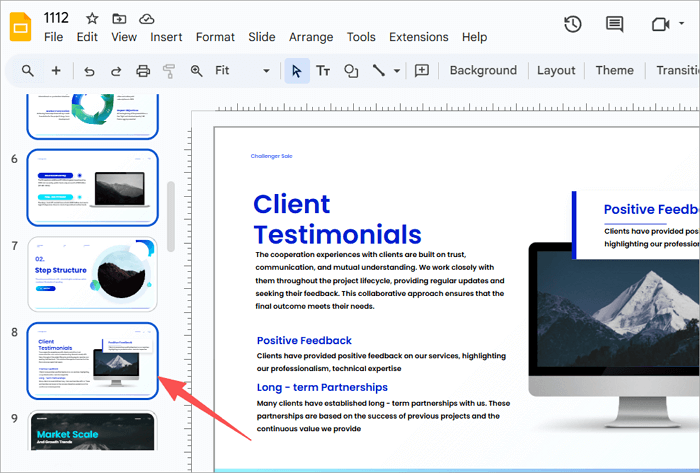Start a video call with camera icon
The width and height of the screenshot is (700, 473).
coord(660,24)
